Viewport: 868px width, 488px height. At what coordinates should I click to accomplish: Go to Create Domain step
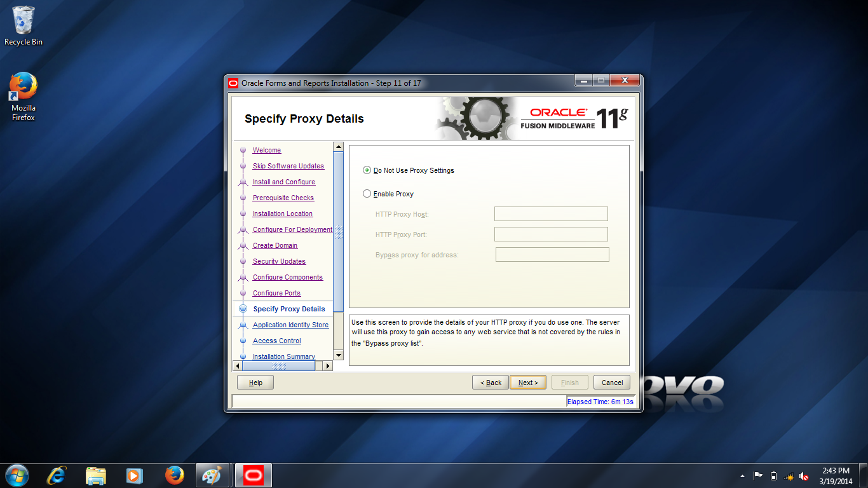point(275,245)
